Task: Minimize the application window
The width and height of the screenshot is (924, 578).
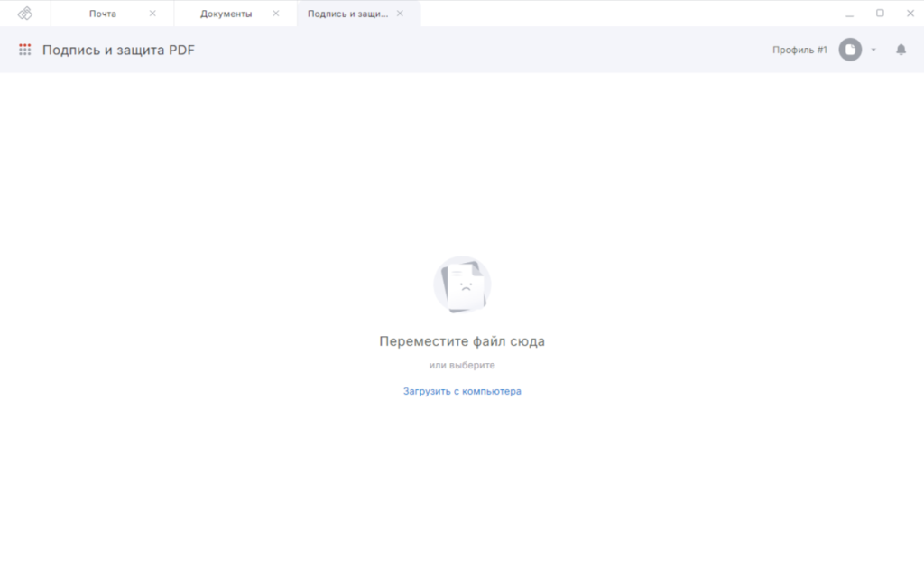Action: (x=849, y=14)
